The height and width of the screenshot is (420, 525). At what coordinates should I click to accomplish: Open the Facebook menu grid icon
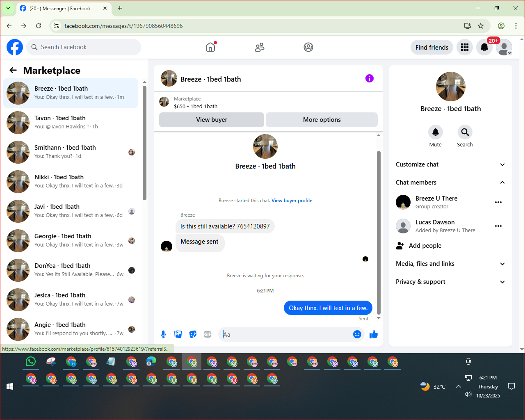465,47
